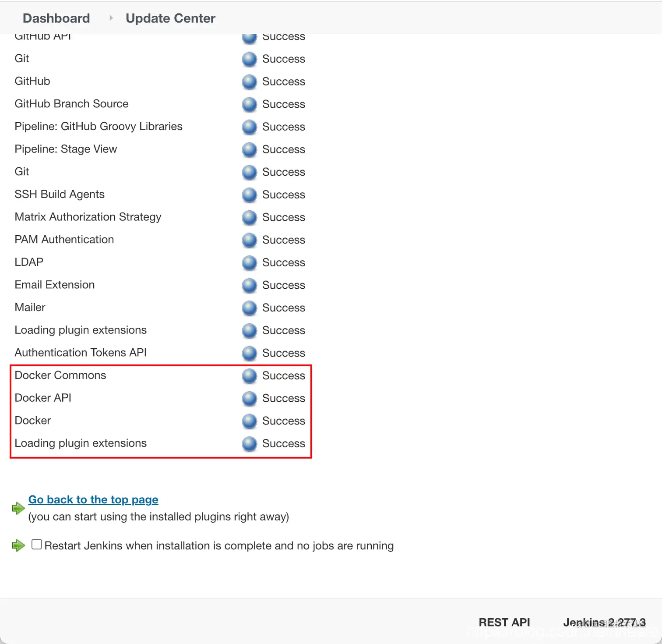The image size is (662, 644).
Task: Click the Email Extension plugin name
Action: [55, 285]
